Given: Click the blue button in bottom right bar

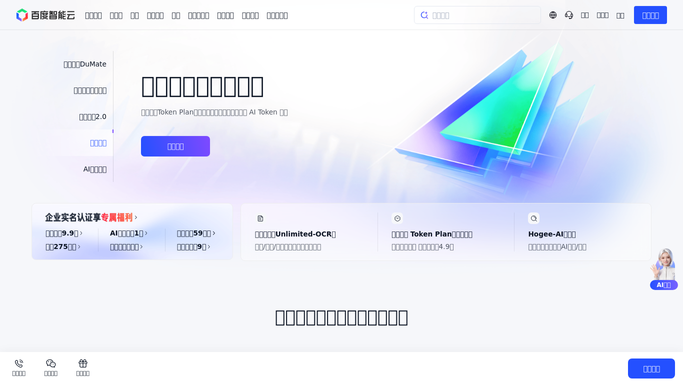Looking at the screenshot, I should (651, 369).
